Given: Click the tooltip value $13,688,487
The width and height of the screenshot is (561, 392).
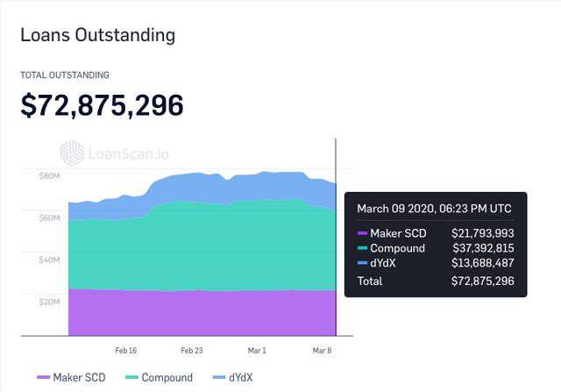Looking at the screenshot, I should [x=483, y=263].
